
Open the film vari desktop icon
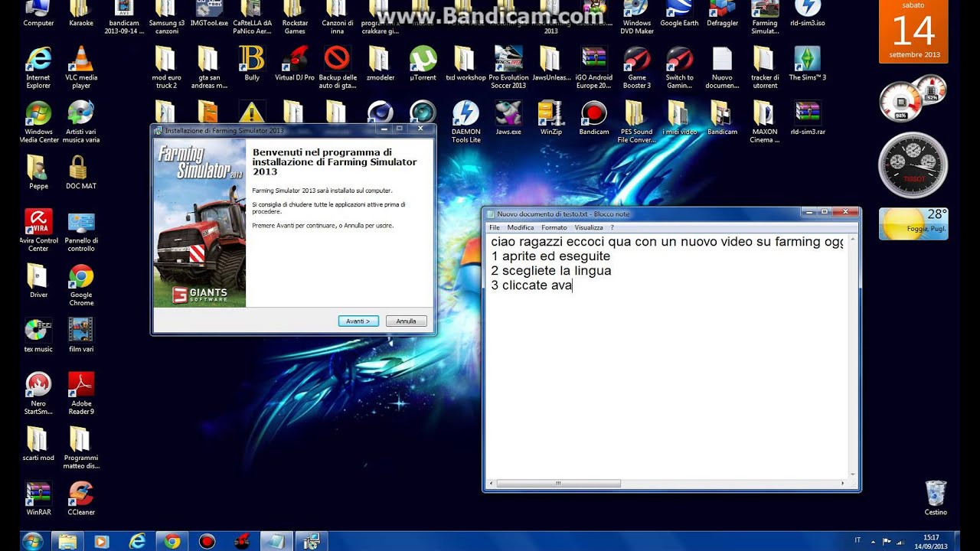tap(81, 335)
